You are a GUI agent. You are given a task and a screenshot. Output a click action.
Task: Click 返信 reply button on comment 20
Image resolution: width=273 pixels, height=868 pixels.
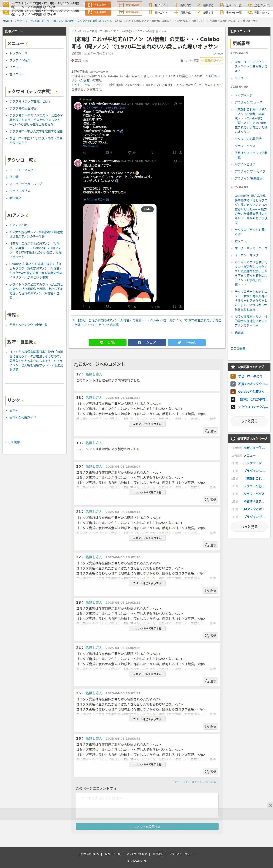[211, 500]
